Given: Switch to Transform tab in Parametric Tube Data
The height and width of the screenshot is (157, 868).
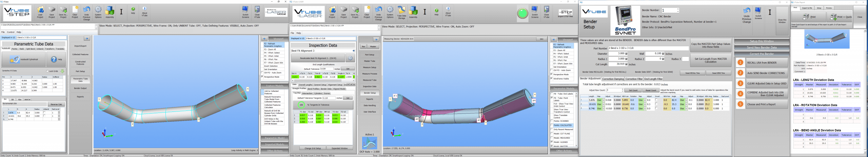Looking at the screenshot, I should click(x=50, y=49).
